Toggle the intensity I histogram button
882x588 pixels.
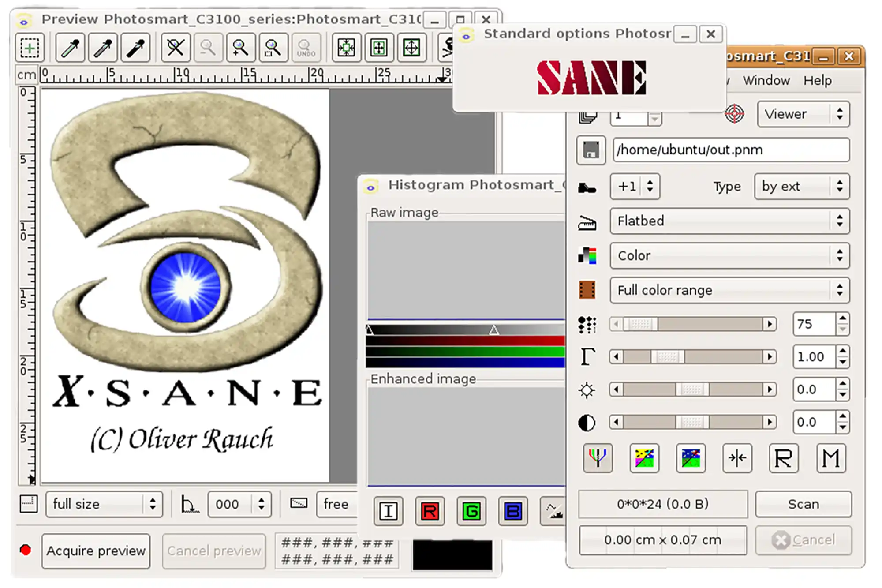[388, 511]
